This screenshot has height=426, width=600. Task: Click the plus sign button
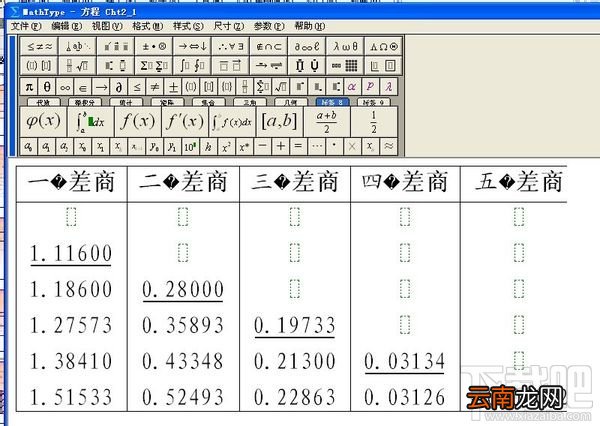click(280, 146)
